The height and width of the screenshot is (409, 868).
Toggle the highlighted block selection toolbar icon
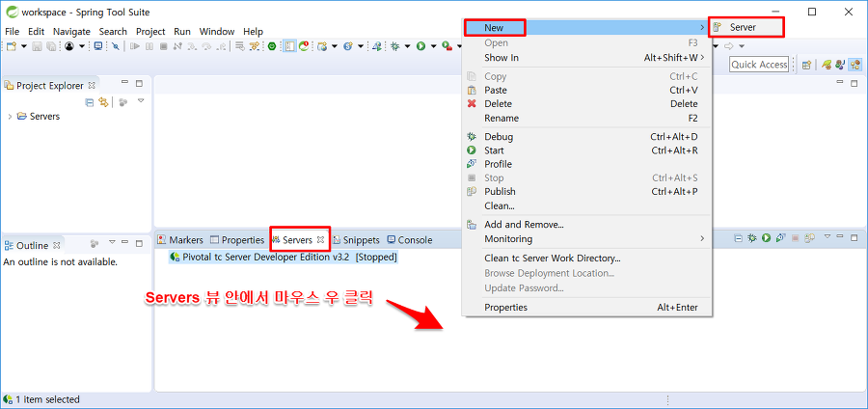click(289, 46)
